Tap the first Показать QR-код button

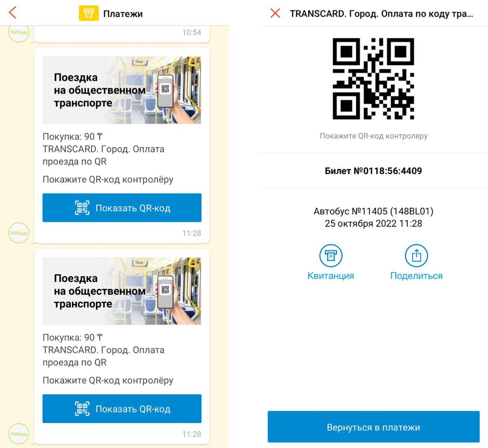click(122, 208)
